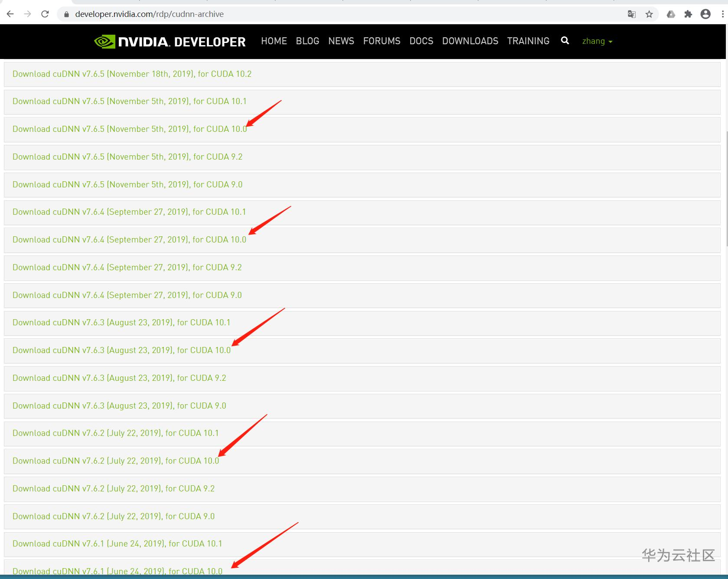
Task: Open cuDNN v7.6.1 for CUDA 10.1
Action: pos(362,544)
